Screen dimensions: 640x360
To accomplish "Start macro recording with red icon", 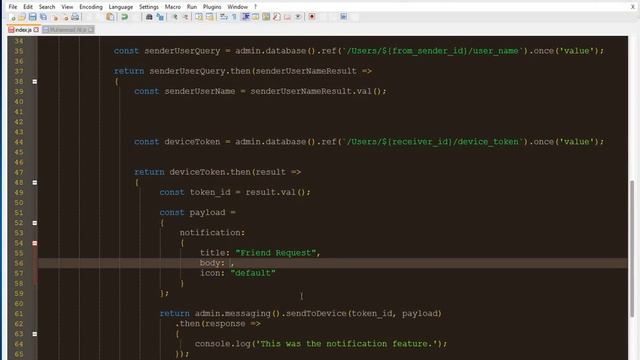I will (312, 17).
